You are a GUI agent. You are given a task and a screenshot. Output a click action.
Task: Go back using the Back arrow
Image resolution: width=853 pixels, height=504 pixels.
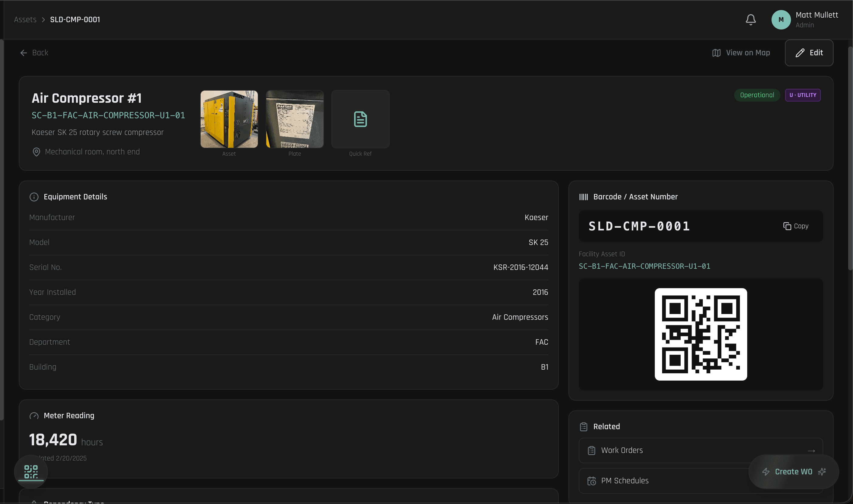(34, 53)
